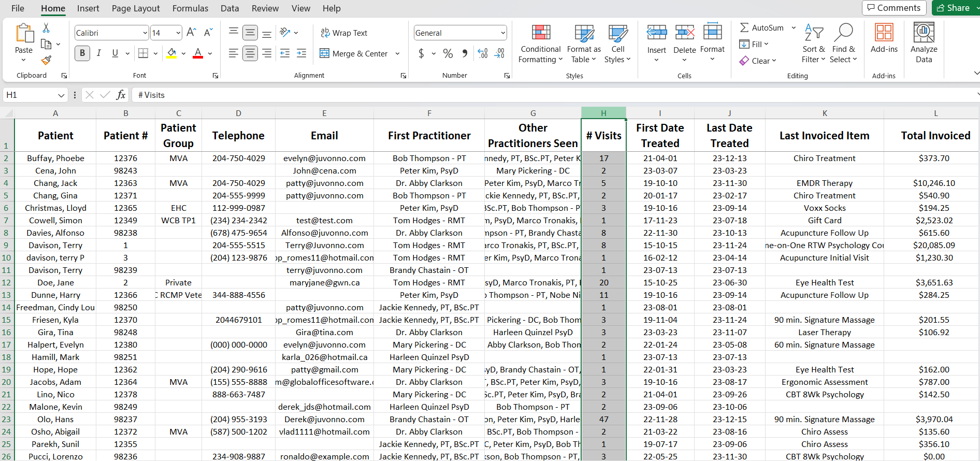Open the Borders tool

[x=143, y=53]
